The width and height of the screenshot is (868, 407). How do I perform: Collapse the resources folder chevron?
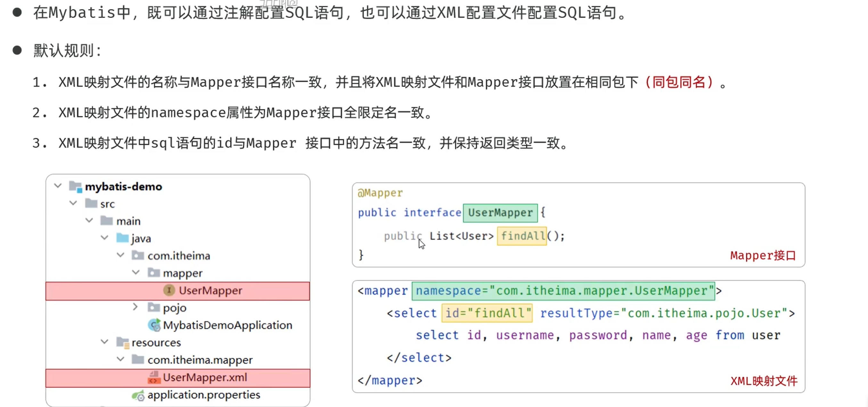(x=104, y=342)
